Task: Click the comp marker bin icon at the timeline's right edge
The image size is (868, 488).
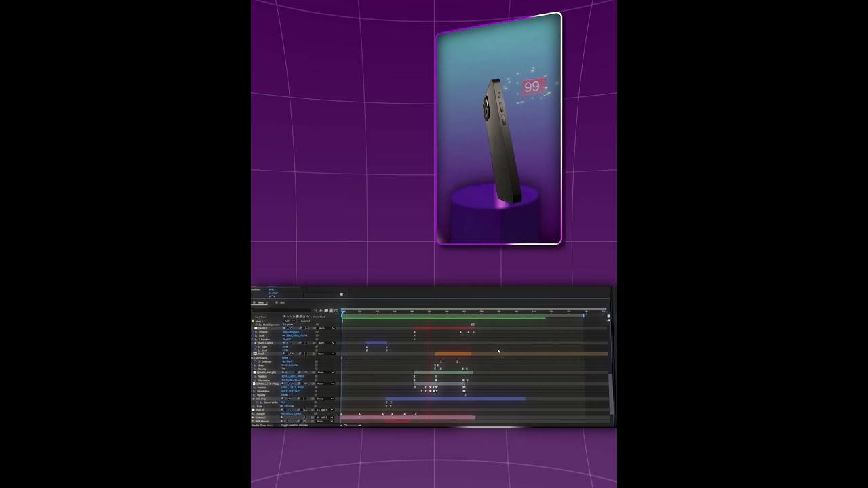Action: click(608, 316)
